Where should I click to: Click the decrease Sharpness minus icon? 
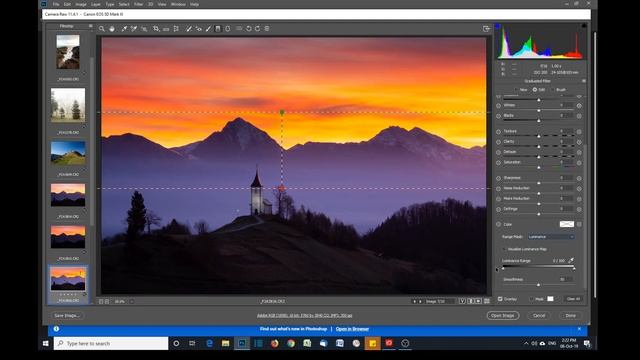(x=498, y=178)
